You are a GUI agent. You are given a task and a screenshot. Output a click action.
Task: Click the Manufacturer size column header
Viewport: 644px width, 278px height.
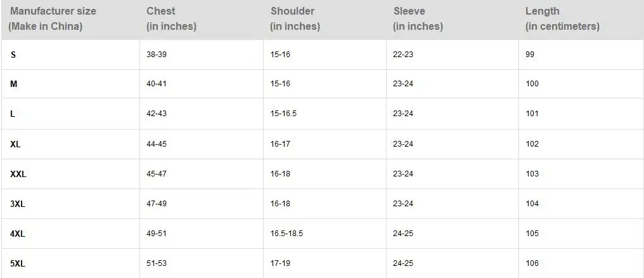[53, 11]
